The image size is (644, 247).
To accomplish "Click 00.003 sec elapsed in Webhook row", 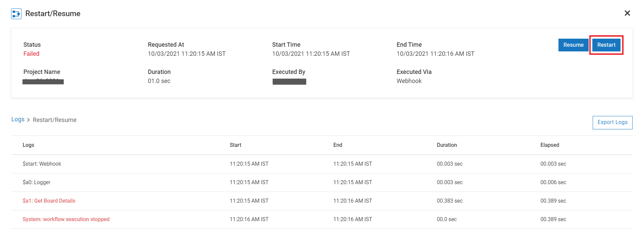I will [553, 164].
